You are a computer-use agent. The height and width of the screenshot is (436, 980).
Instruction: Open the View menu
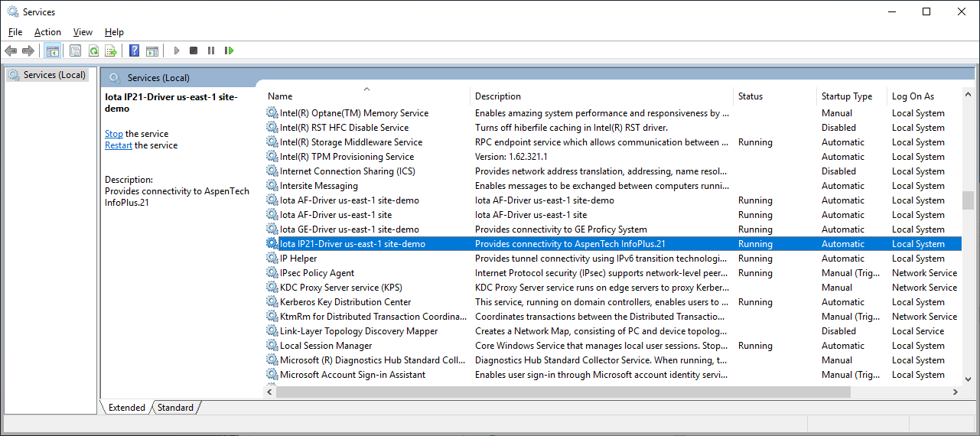pyautogui.click(x=83, y=32)
